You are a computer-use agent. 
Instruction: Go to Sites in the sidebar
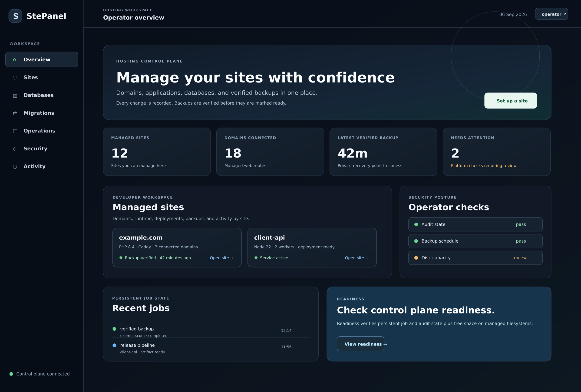(x=42, y=78)
